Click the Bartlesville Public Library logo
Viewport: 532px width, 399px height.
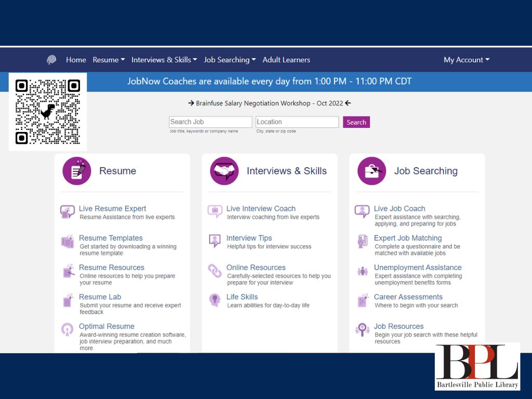[477, 366]
